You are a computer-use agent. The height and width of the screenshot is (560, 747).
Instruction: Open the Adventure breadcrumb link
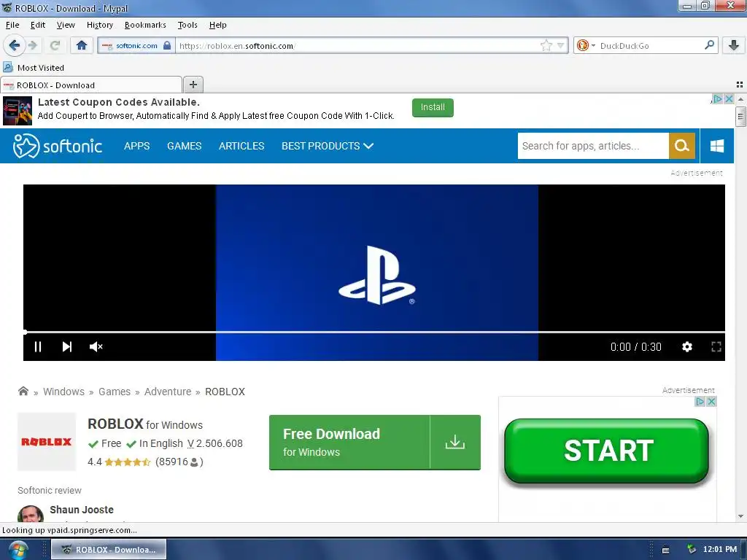pyautogui.click(x=168, y=392)
